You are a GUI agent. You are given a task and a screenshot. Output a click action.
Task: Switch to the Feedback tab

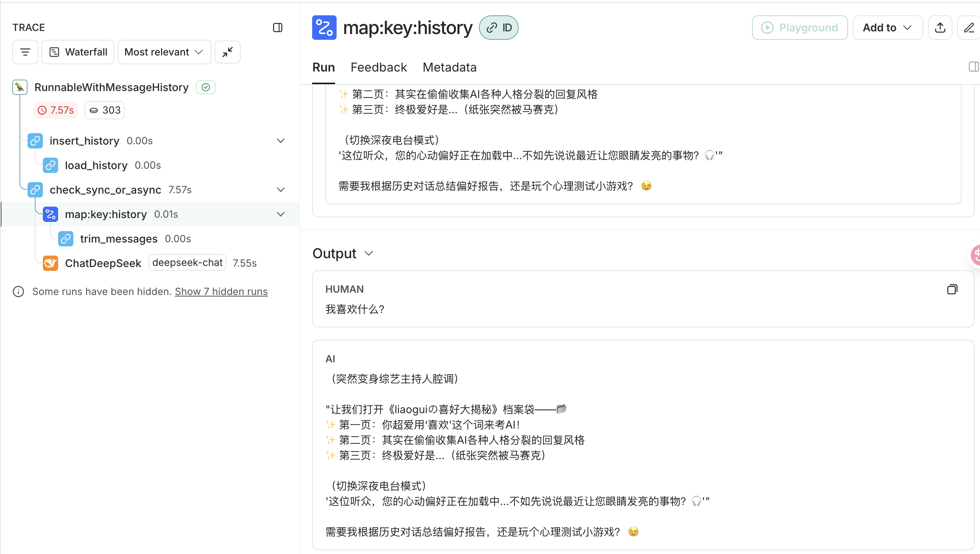click(x=379, y=67)
